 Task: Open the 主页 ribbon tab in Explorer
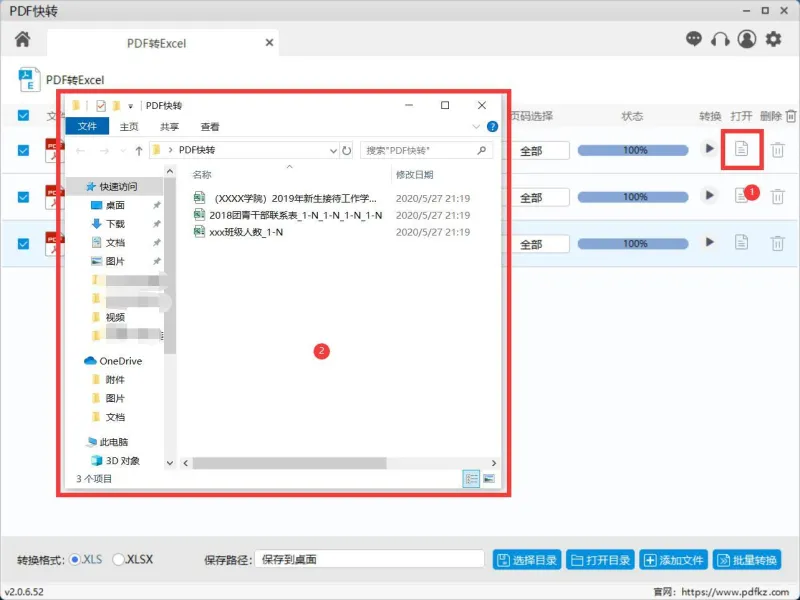pyautogui.click(x=129, y=127)
